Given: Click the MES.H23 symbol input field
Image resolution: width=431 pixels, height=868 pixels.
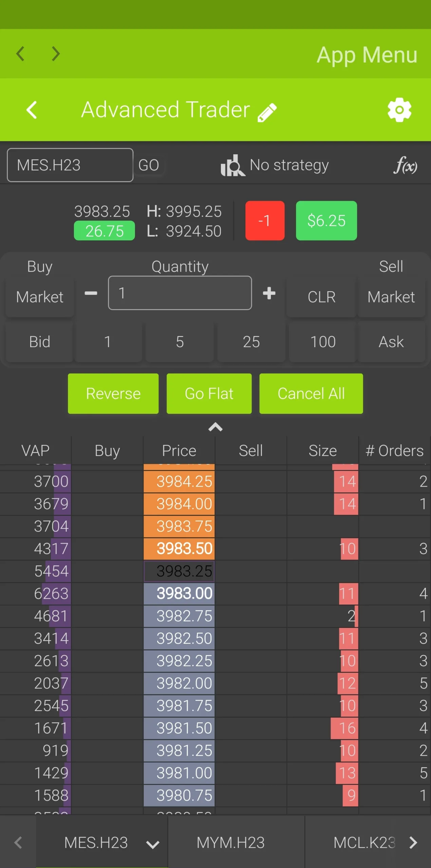Looking at the screenshot, I should point(70,165).
